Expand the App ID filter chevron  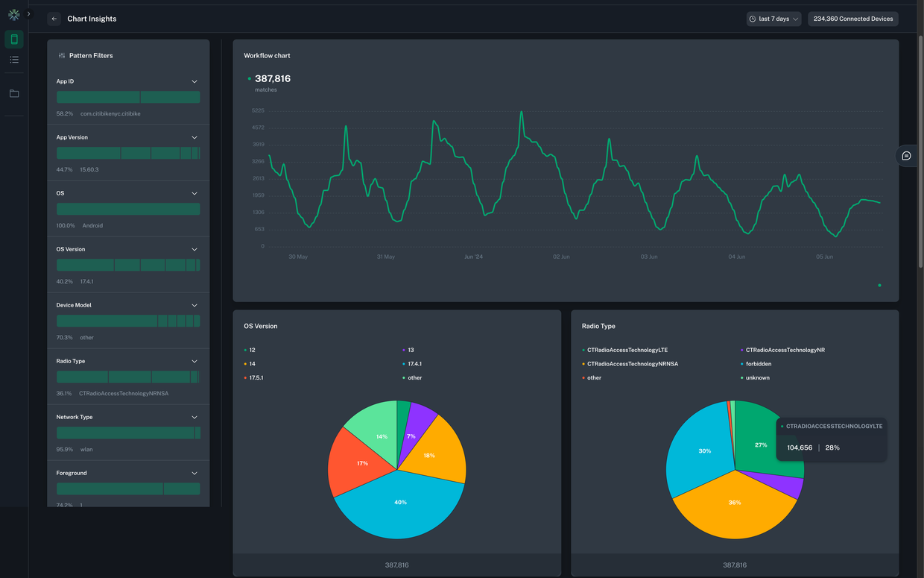[x=194, y=81]
